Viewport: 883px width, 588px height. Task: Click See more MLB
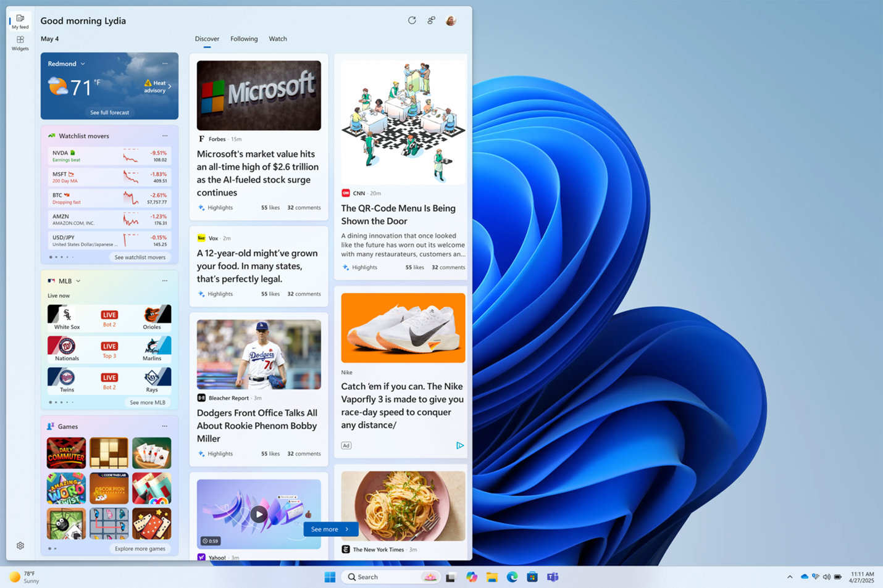click(148, 402)
